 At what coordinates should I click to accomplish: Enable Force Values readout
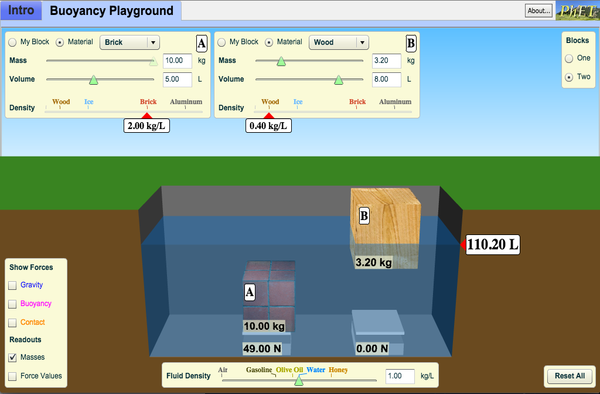point(13,376)
